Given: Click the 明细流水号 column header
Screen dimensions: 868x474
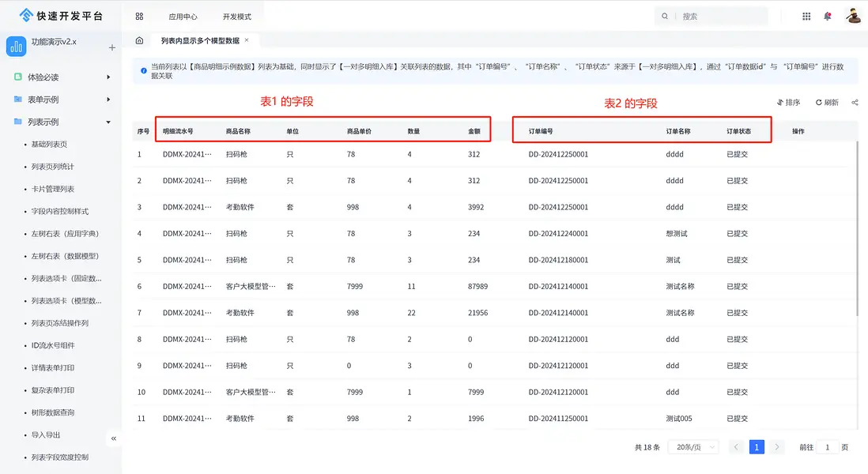Looking at the screenshot, I should (178, 131).
